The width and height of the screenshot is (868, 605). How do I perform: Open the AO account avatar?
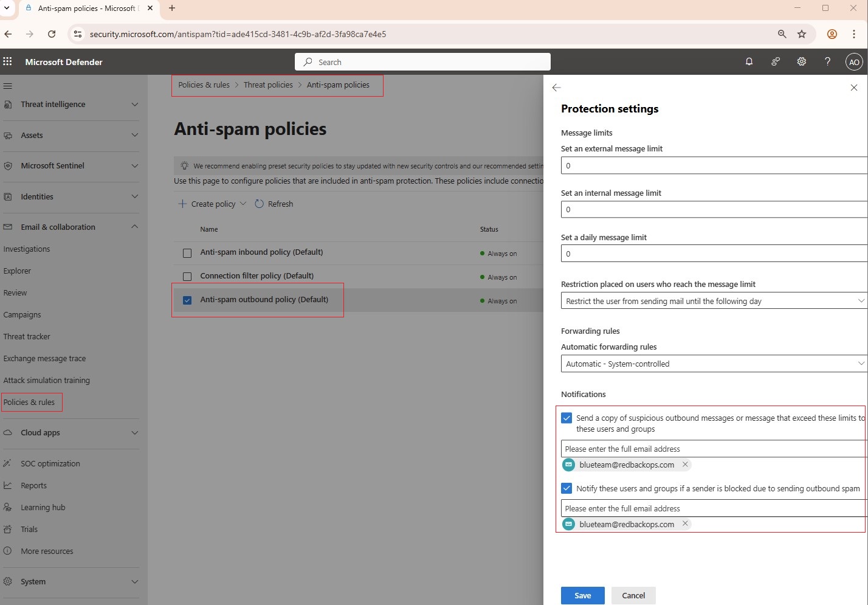[854, 62]
